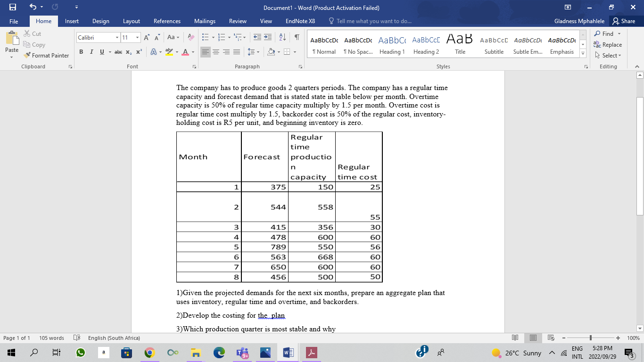Click the Center alignment icon
644x362 pixels.
click(215, 52)
